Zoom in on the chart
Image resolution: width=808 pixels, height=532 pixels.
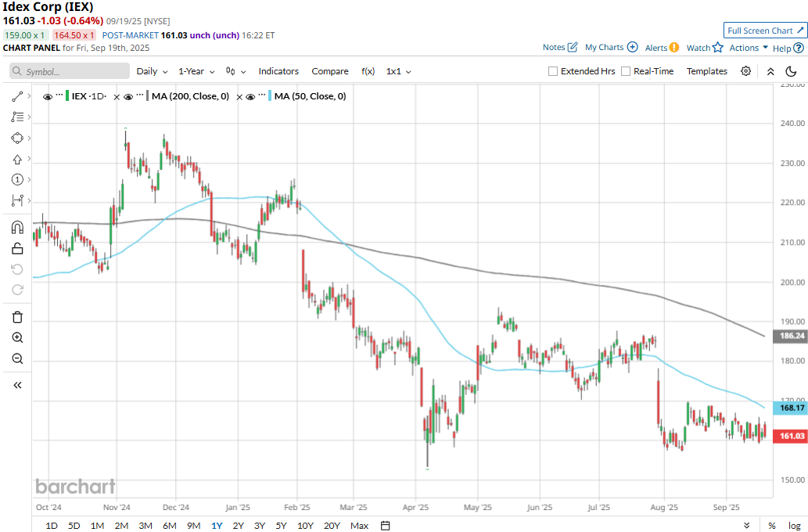(x=17, y=338)
